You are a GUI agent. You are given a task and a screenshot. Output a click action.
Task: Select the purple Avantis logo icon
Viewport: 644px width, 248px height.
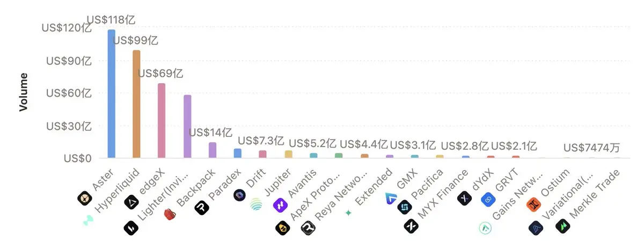coord(280,205)
